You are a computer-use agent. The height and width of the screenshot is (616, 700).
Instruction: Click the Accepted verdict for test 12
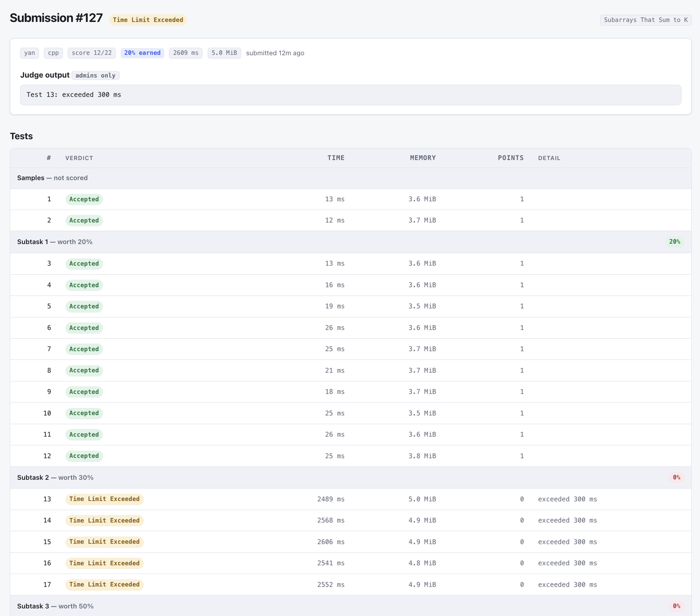(x=84, y=456)
